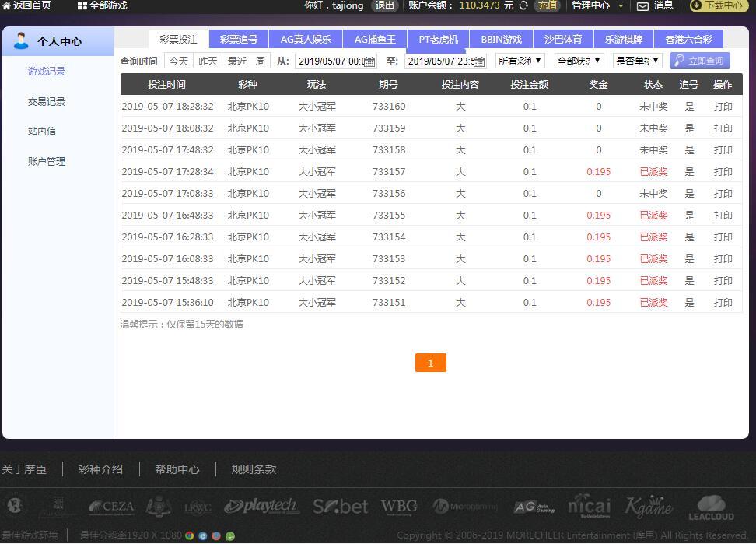756x544 pixels.
Task: Click the Playtech logo in footer
Action: click(x=261, y=507)
